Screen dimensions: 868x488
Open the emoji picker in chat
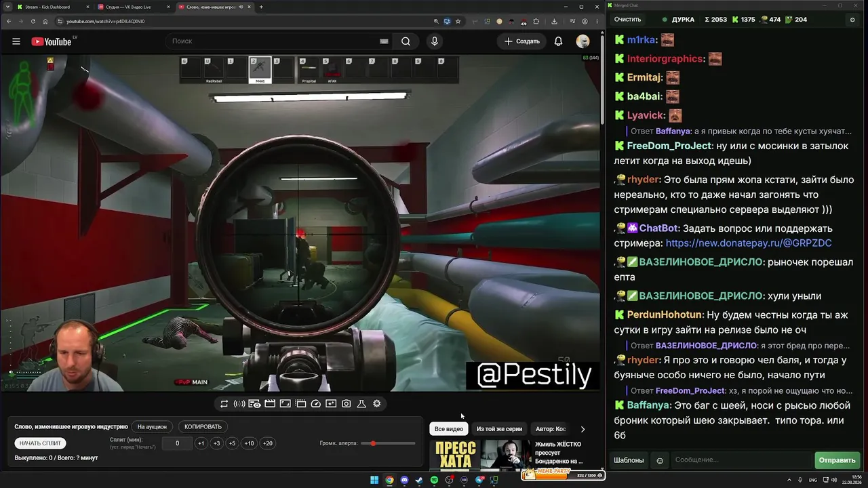(x=660, y=460)
